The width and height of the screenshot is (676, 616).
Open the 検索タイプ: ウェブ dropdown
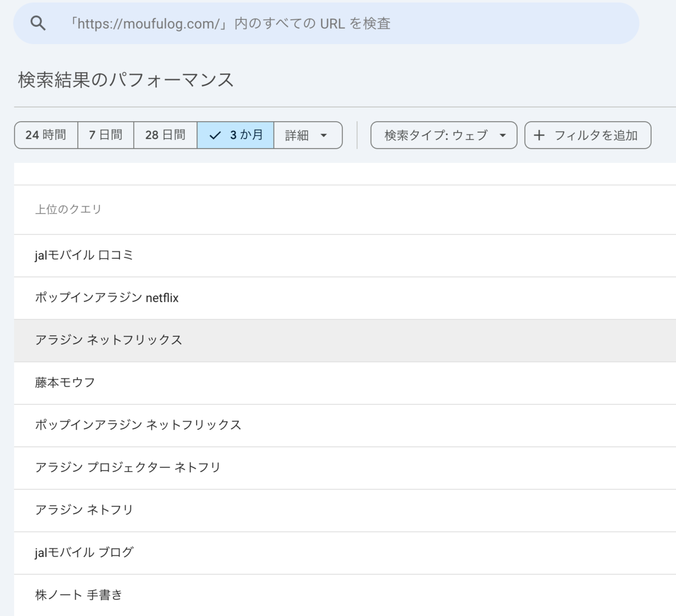pos(444,135)
